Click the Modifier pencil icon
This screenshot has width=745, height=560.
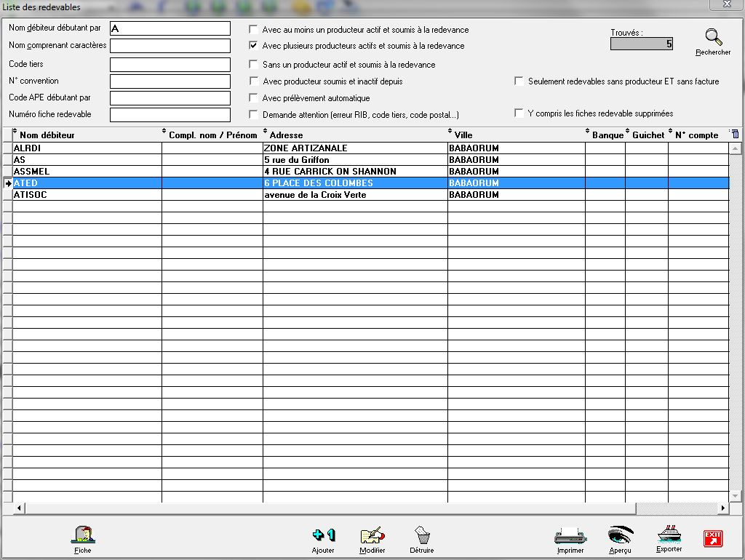coord(372,536)
